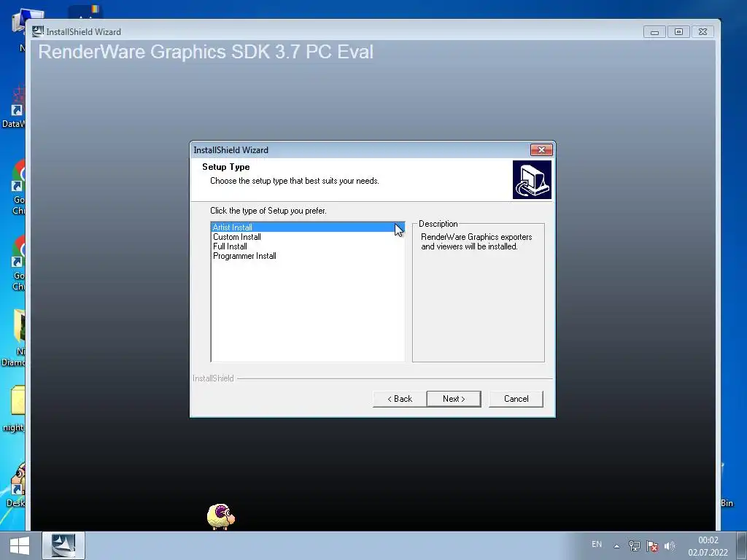Open network status tray icon
Viewport: 747px width, 560px height.
634,546
